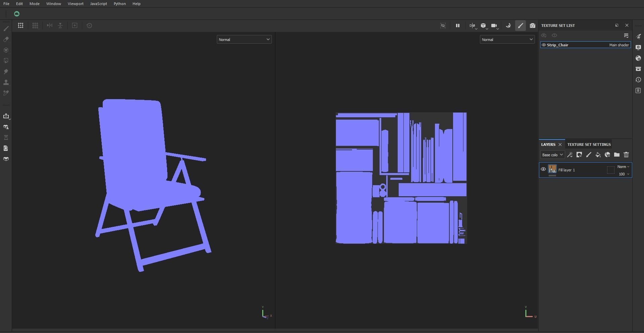Image resolution: width=644 pixels, height=333 pixels.
Task: Open the document refresh icon in left bar
Action: click(6, 148)
